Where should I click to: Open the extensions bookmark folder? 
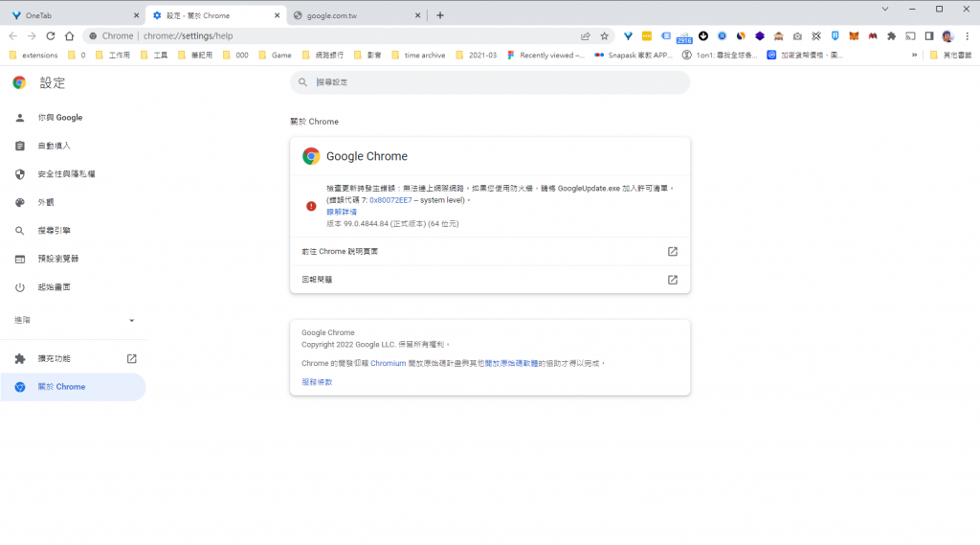[x=33, y=55]
